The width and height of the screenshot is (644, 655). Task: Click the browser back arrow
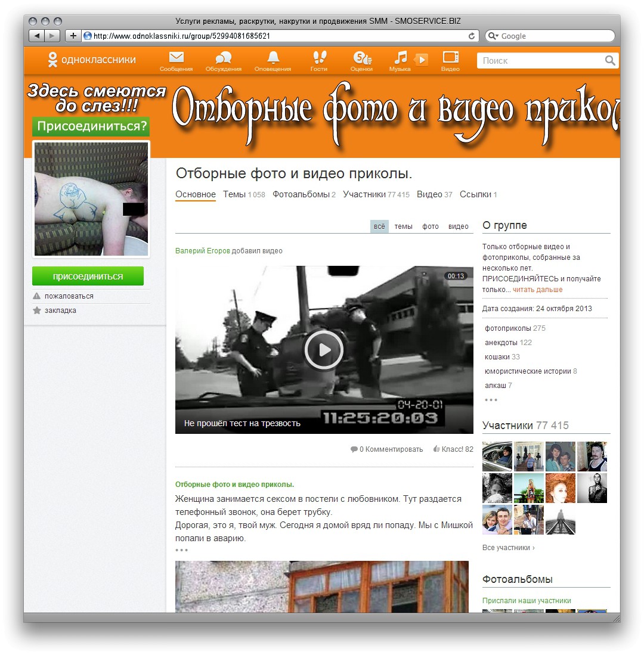point(37,36)
